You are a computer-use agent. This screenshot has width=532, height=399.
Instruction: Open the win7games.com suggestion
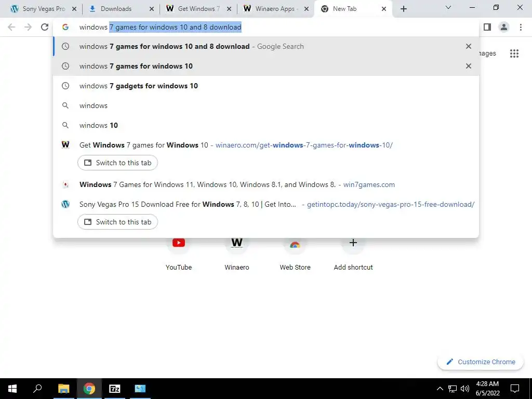(266, 184)
